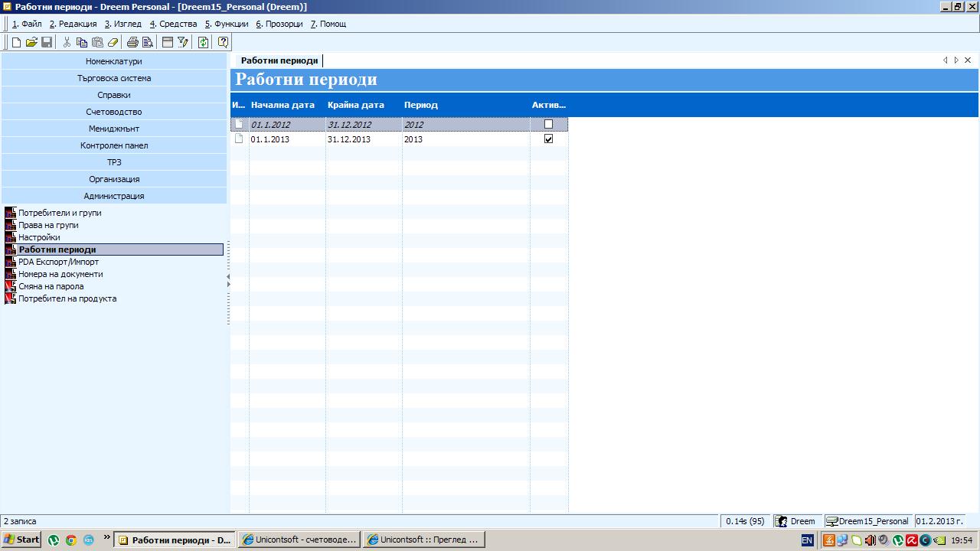Sort by the Период column header
This screenshot has width=980, height=551.
click(465, 105)
